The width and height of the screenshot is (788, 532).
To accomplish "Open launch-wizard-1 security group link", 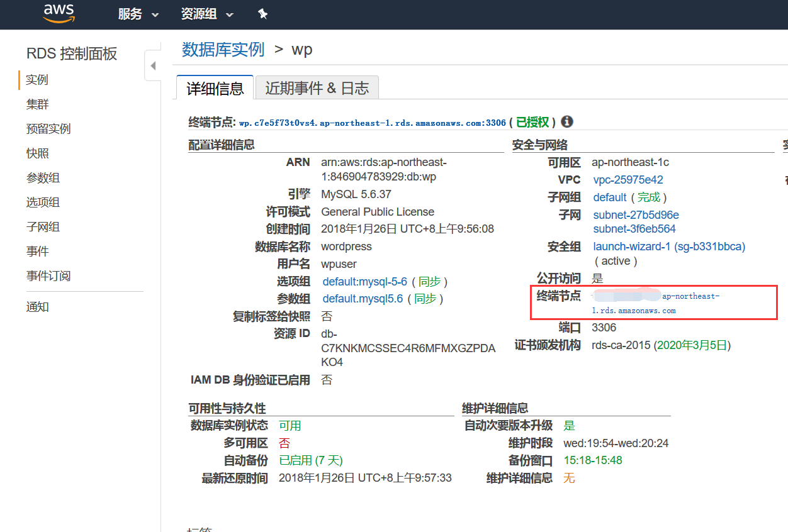I will (x=669, y=247).
